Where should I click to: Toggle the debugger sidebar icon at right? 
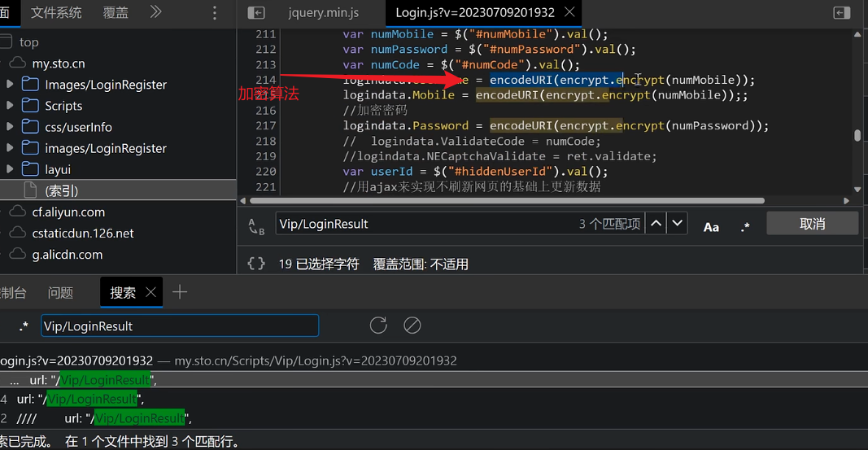coord(842,13)
